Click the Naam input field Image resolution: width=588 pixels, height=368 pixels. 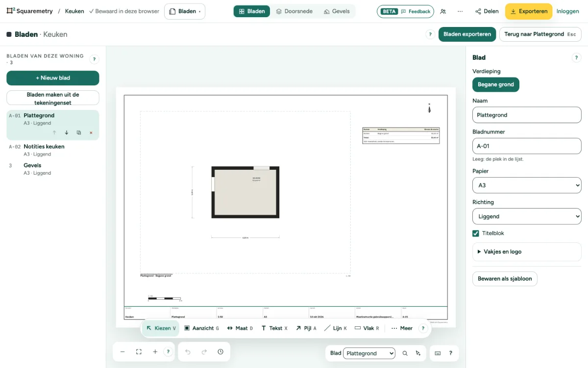(x=527, y=115)
